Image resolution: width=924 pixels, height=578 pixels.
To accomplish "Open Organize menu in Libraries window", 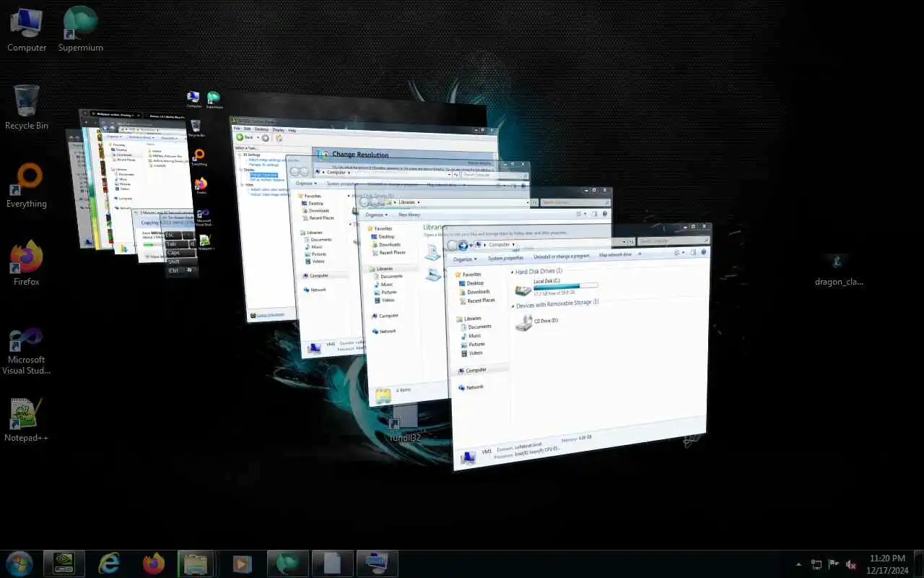I will [x=376, y=215].
